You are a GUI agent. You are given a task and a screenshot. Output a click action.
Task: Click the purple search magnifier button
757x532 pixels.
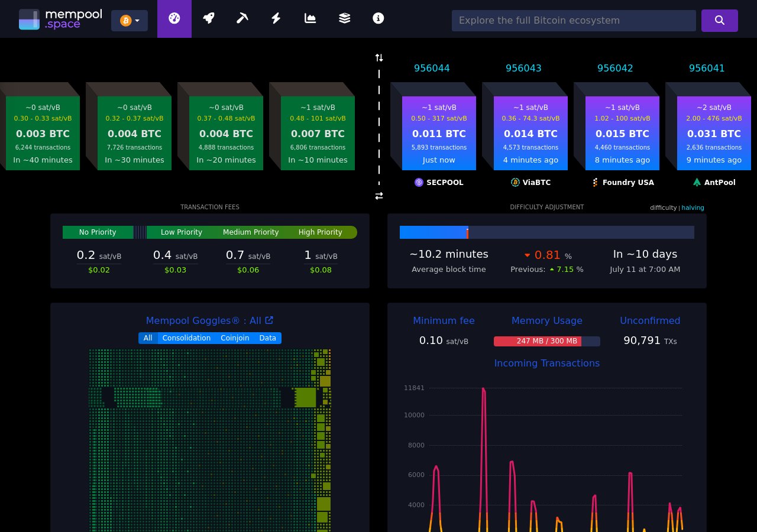720,20
